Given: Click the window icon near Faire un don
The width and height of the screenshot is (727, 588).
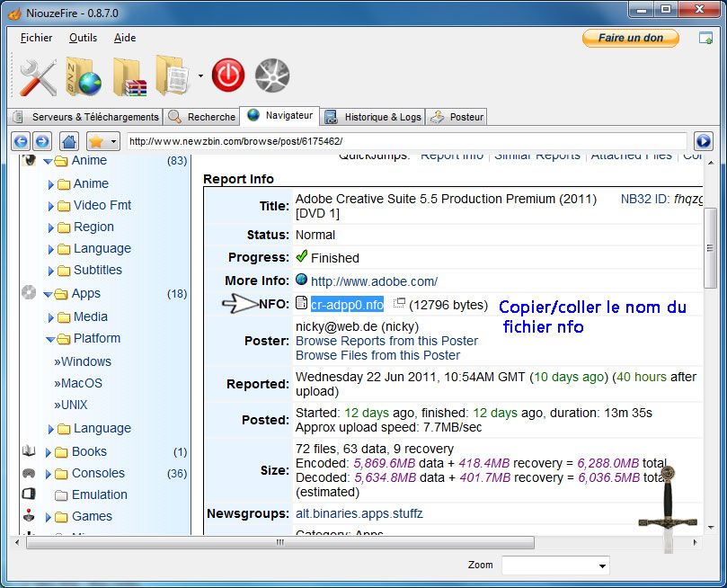Looking at the screenshot, I should pyautogui.click(x=705, y=38).
